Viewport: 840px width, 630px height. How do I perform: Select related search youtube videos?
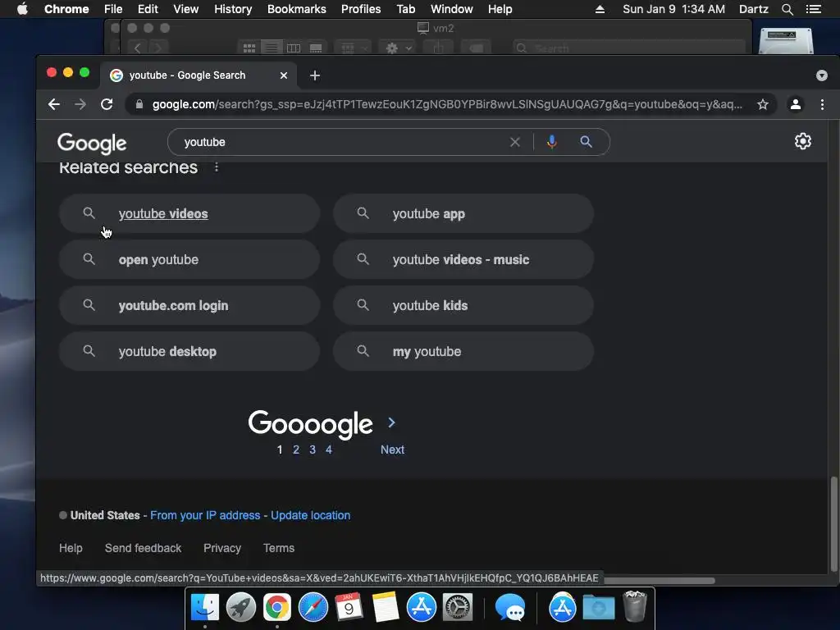tap(189, 214)
